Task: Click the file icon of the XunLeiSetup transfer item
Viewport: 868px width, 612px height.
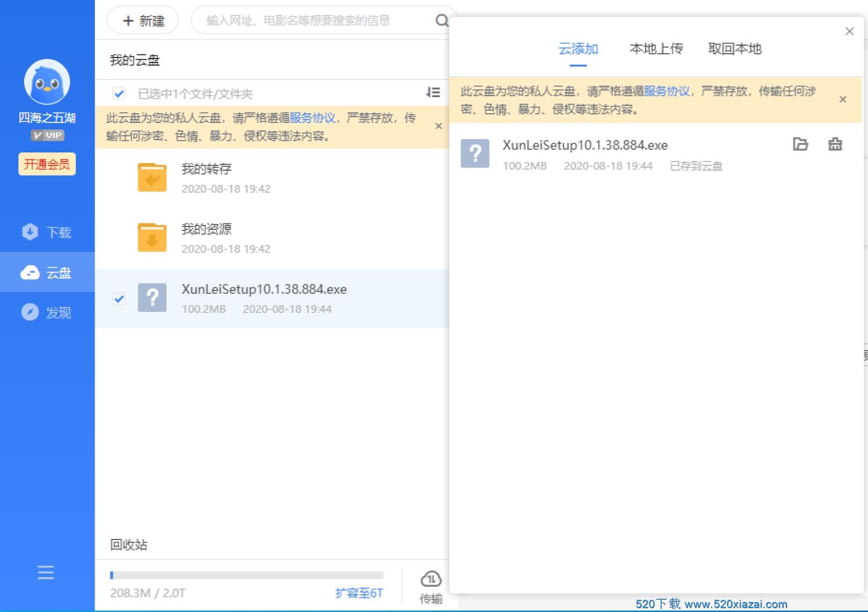Action: [x=475, y=154]
